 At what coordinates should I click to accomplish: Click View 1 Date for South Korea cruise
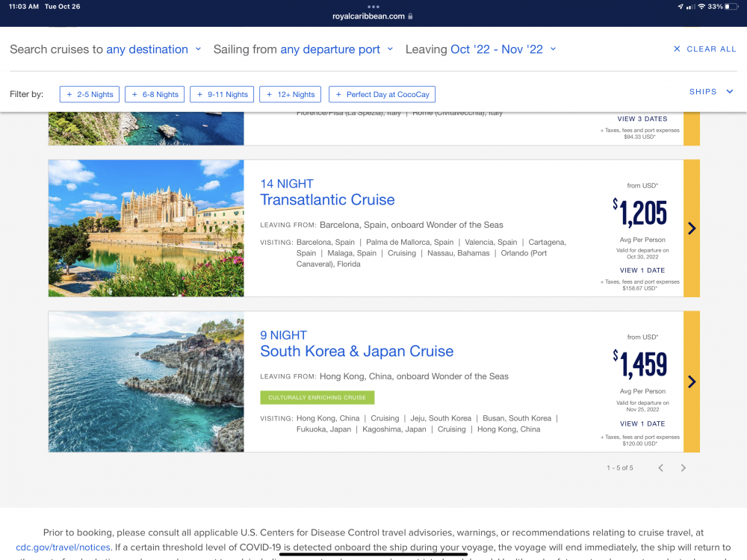pos(642,423)
